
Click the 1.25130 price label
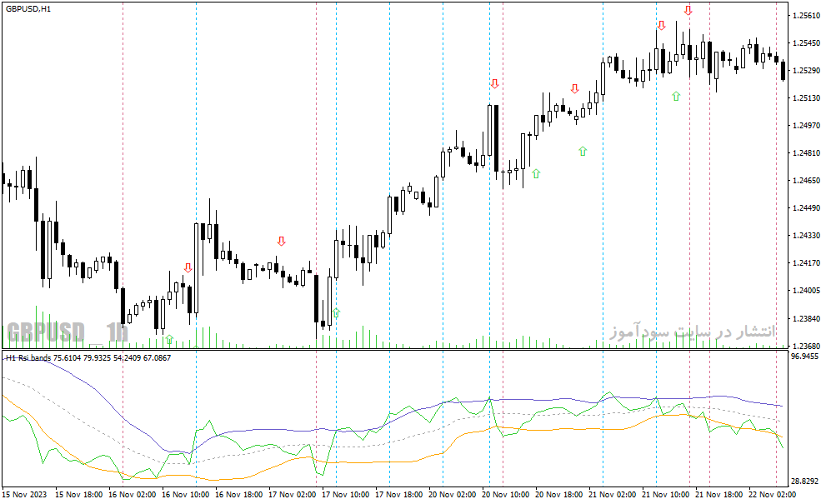[x=807, y=97]
